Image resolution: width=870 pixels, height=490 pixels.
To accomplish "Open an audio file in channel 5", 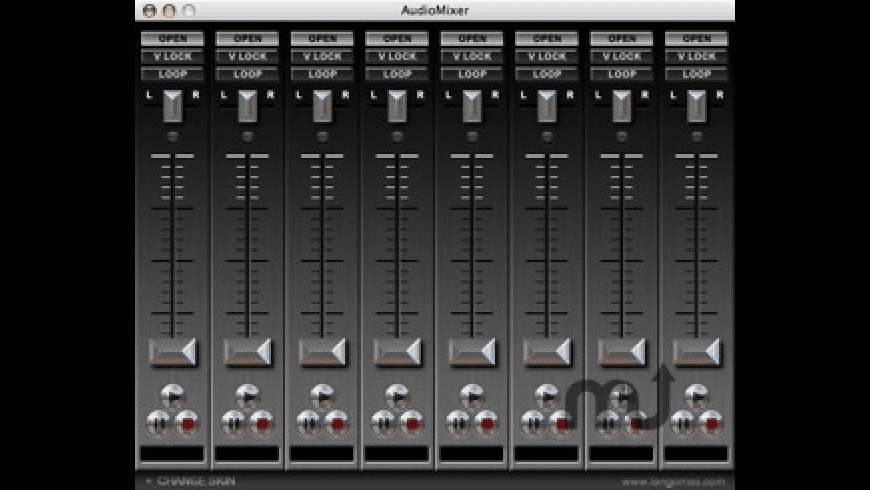I will [472, 38].
